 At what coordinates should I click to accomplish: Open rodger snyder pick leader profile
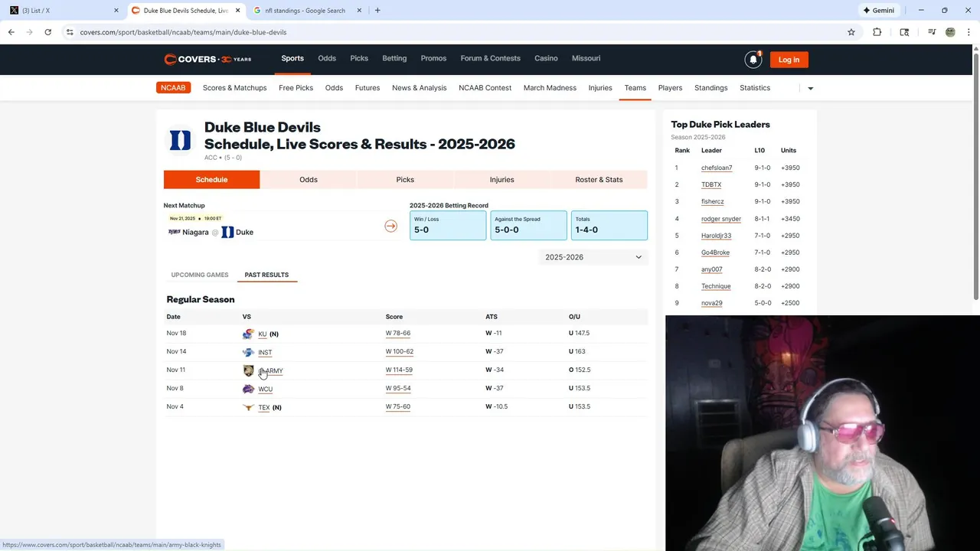point(721,219)
